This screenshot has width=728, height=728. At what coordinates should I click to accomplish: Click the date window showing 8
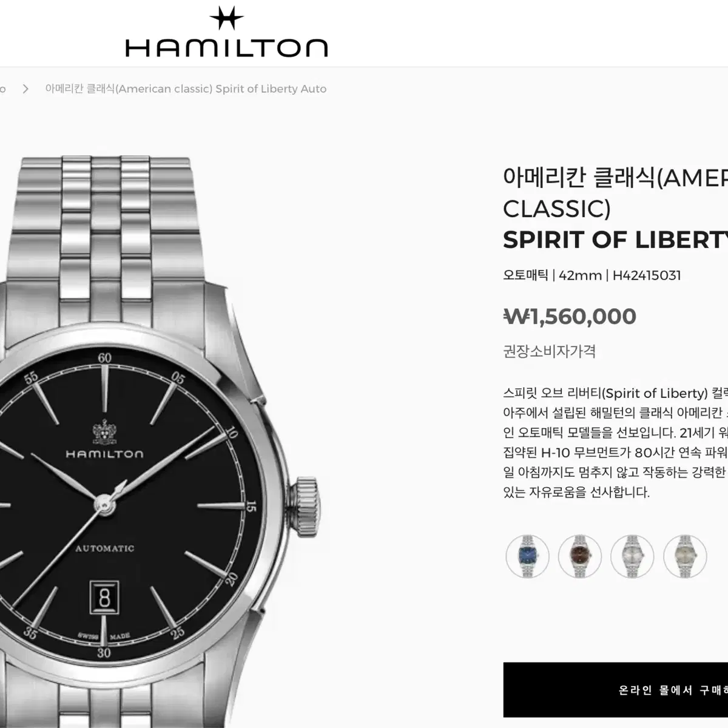click(104, 597)
